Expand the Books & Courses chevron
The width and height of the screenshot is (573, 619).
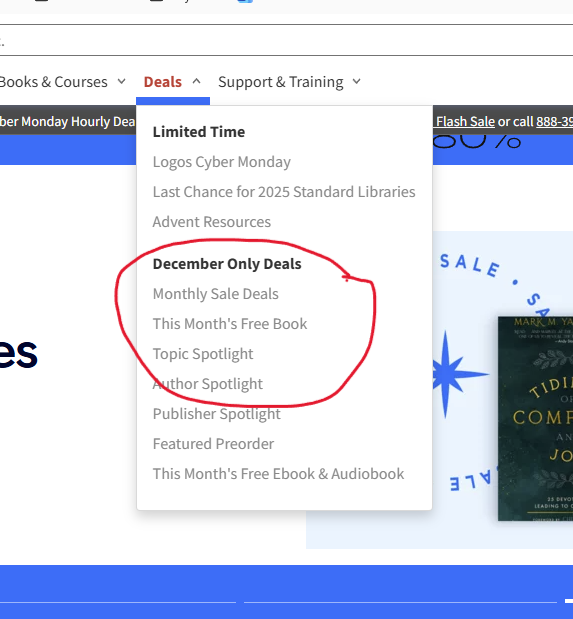[x=122, y=81]
